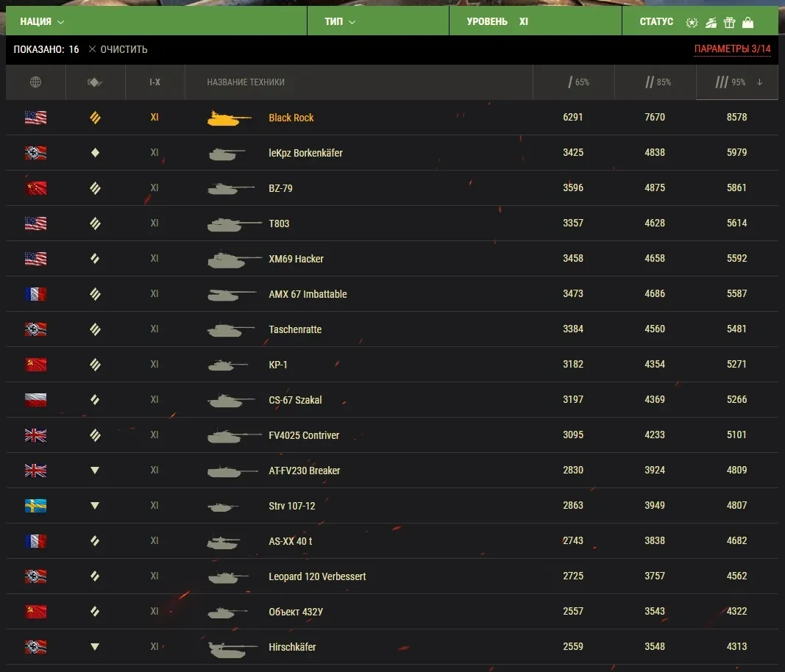Image resolution: width=785 pixels, height=672 pixels.
Task: Toggle the shopping bag premium shop status icon
Action: point(748,22)
